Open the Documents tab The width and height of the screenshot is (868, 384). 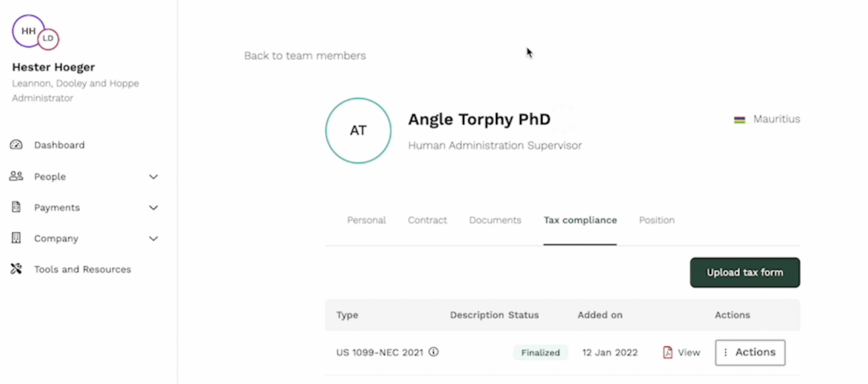tap(495, 220)
